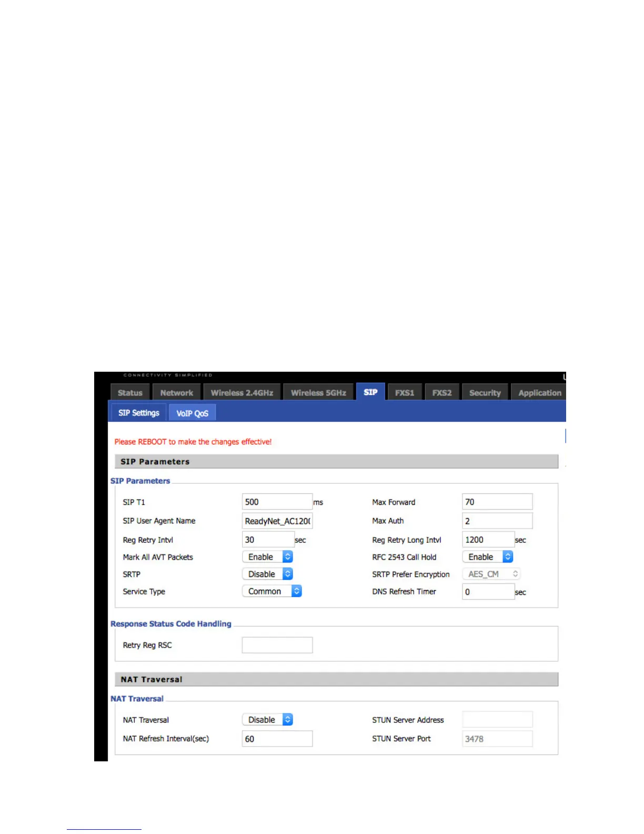The width and height of the screenshot is (644, 834).
Task: Select the SIP tab
Action: click(370, 392)
